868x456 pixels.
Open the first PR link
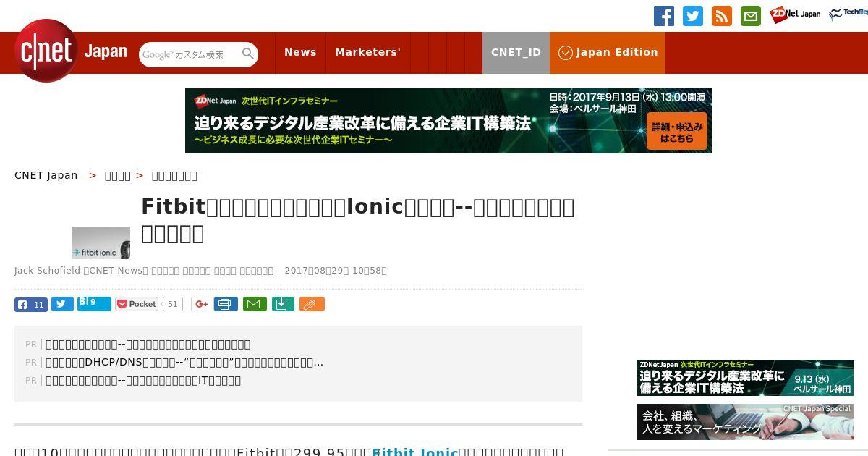coord(148,345)
